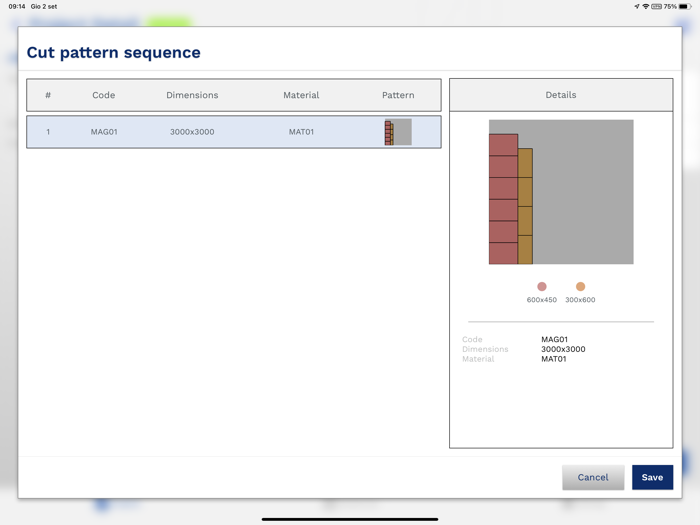This screenshot has width=700, height=525.
Task: Tap the Wi-Fi icon in status bar
Action: click(x=646, y=6)
